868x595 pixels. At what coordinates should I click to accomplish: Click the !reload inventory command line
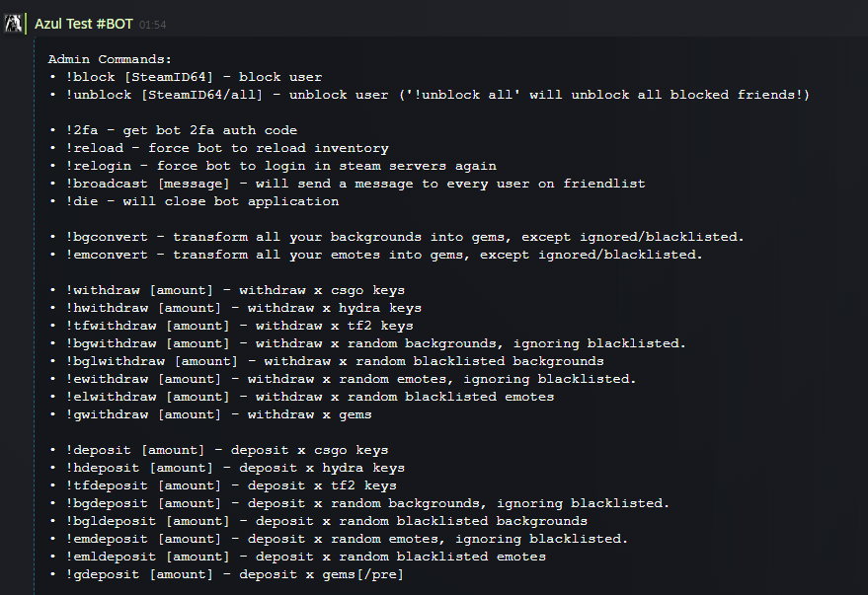click(218, 148)
